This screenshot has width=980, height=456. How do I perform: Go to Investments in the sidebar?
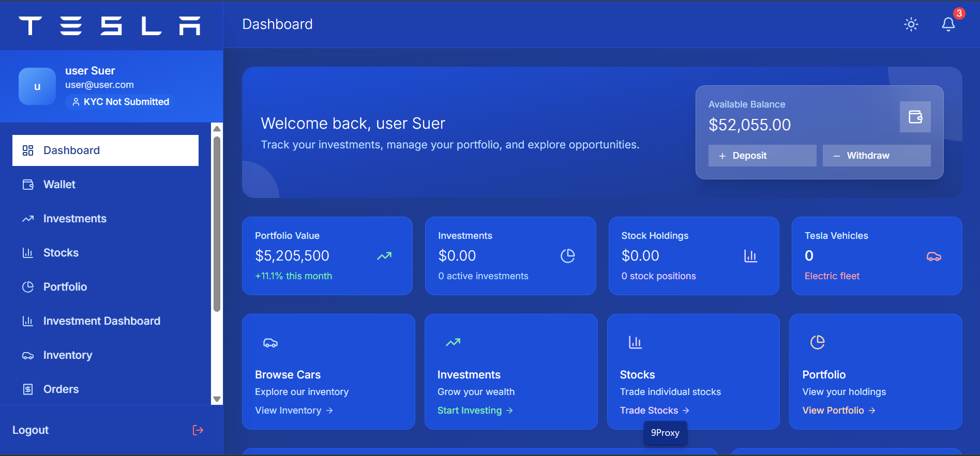point(105,219)
